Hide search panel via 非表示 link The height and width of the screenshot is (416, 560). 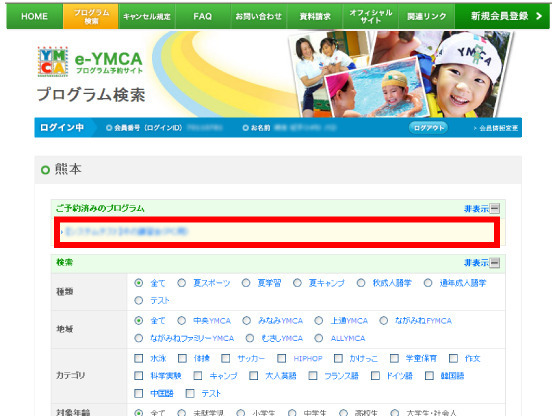tap(476, 263)
